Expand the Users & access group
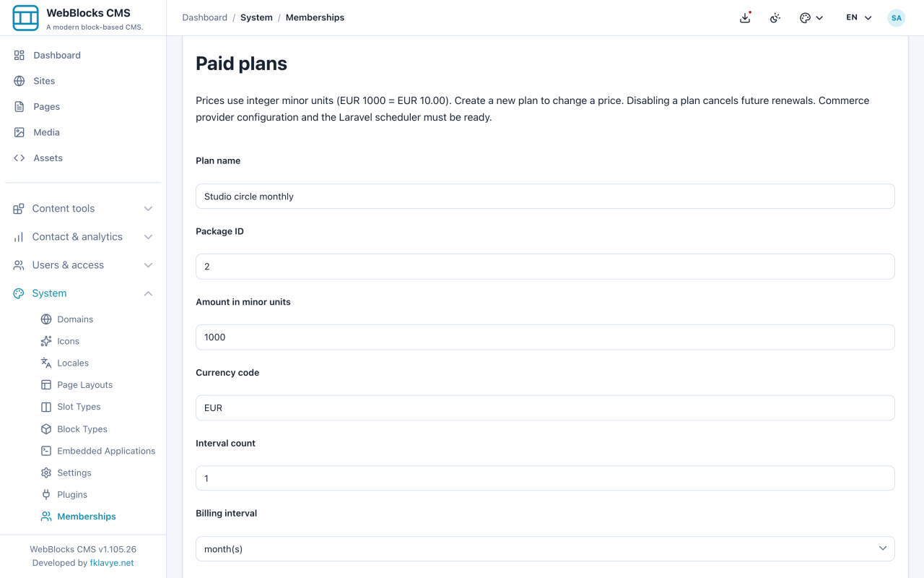 point(83,265)
